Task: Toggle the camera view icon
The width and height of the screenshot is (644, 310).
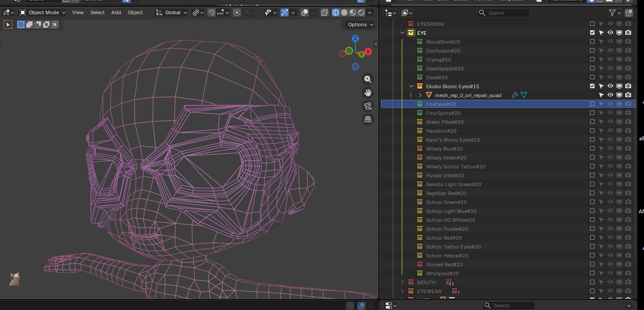Action: [368, 106]
